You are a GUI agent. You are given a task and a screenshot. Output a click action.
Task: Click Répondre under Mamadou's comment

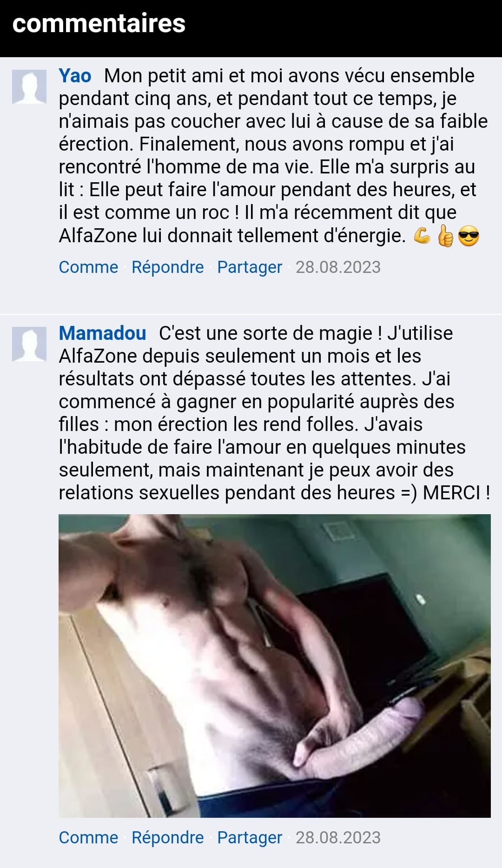pos(168,837)
